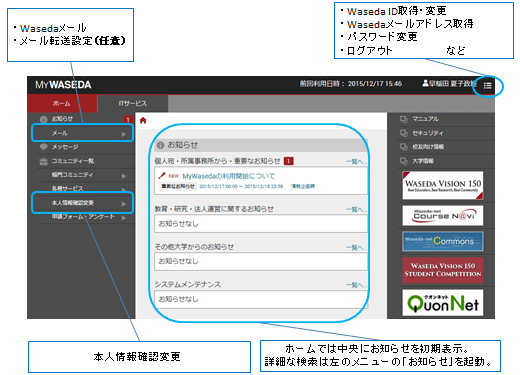
Task: Click the メッセージ speech bubble icon
Action: [x=44, y=147]
